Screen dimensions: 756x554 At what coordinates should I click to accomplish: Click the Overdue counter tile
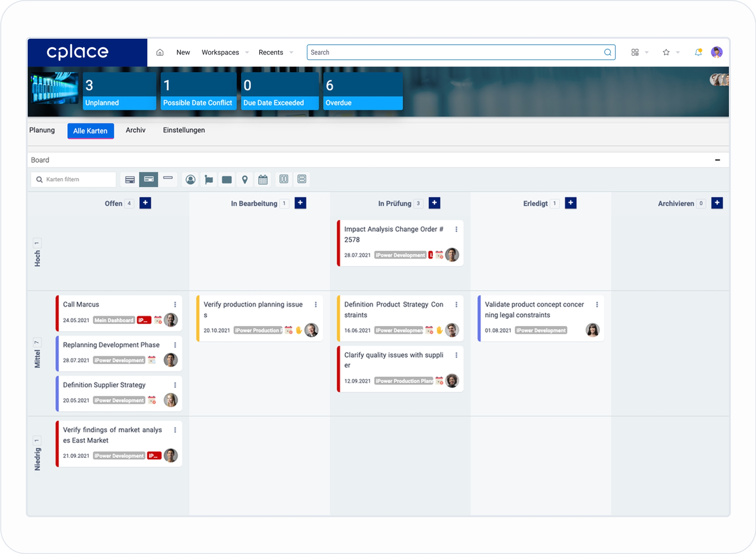click(x=363, y=91)
